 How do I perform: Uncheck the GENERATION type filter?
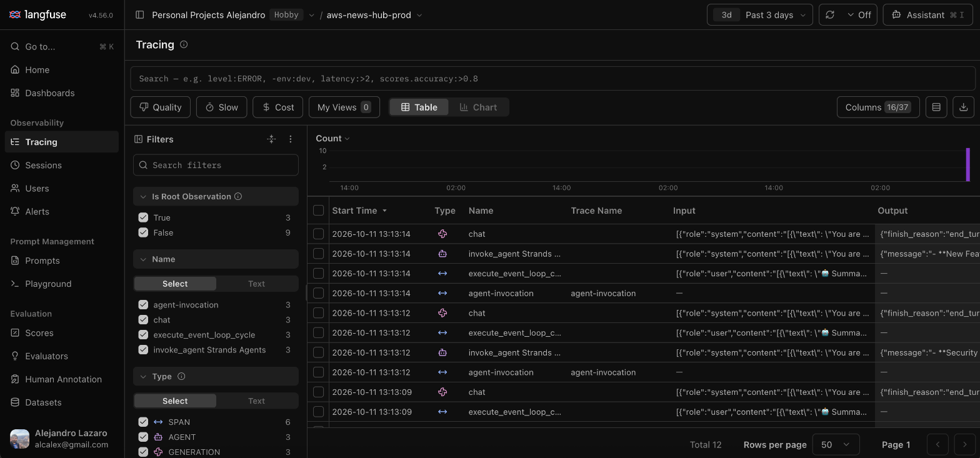tap(143, 452)
